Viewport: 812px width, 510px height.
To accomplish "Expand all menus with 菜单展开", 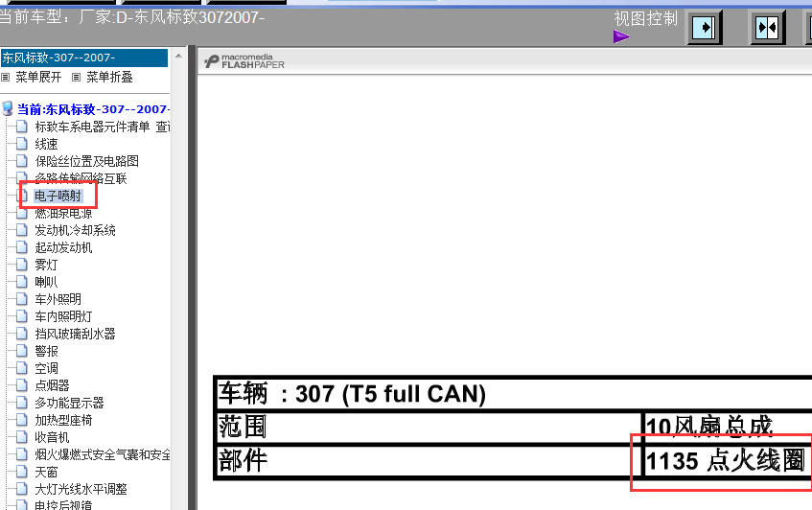I will coord(38,77).
